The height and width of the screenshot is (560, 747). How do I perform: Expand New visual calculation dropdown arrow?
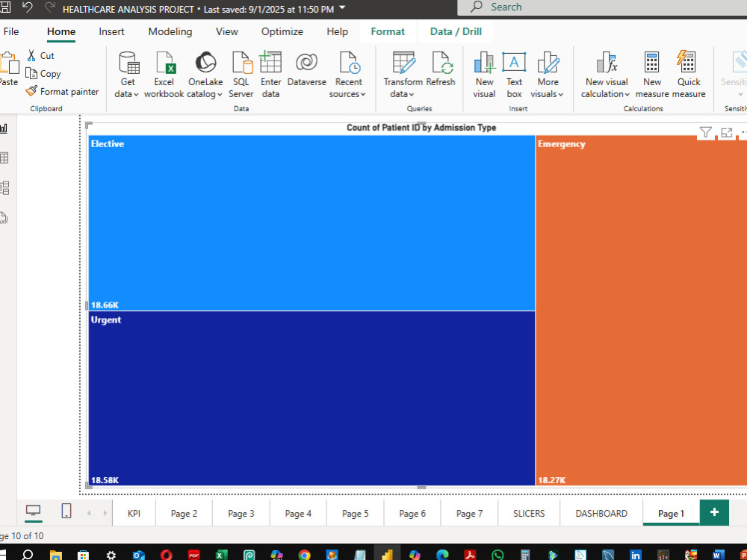point(627,94)
